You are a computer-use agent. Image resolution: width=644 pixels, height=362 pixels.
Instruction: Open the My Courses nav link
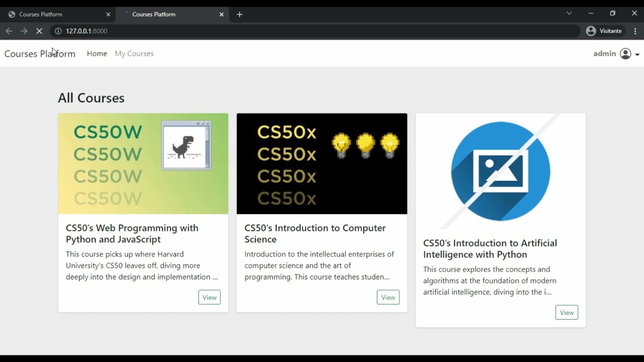(x=134, y=54)
